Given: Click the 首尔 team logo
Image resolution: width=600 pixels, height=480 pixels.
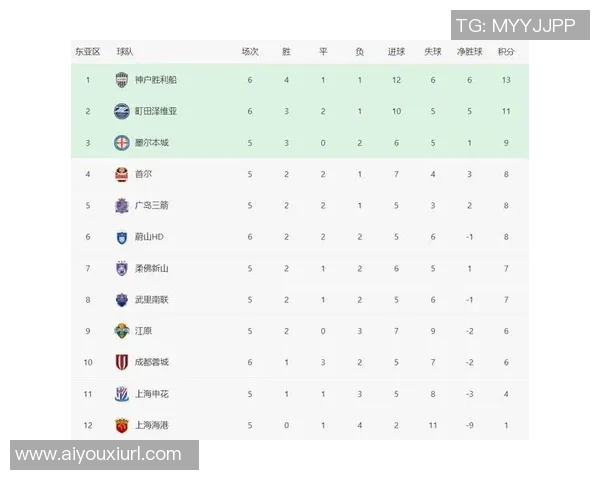Looking at the screenshot, I should tap(121, 174).
